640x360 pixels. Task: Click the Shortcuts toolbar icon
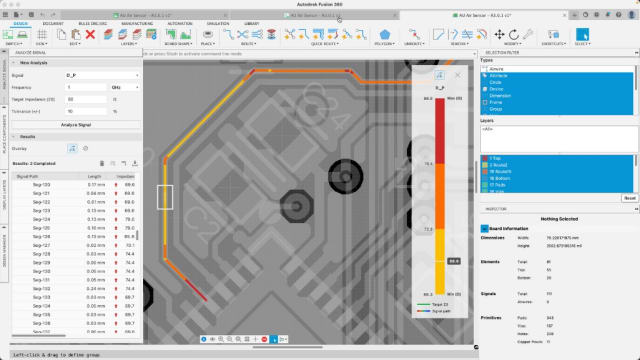tap(553, 35)
